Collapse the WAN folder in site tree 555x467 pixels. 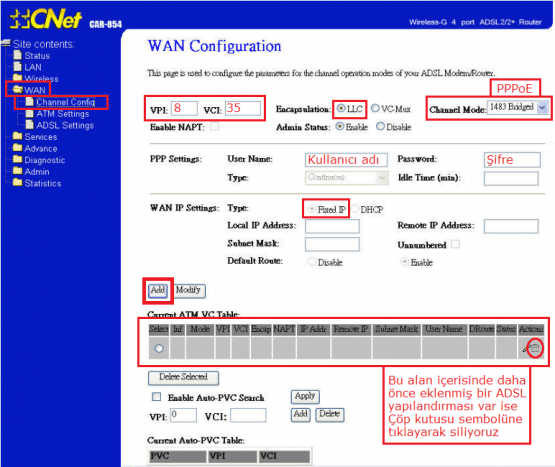(18, 89)
